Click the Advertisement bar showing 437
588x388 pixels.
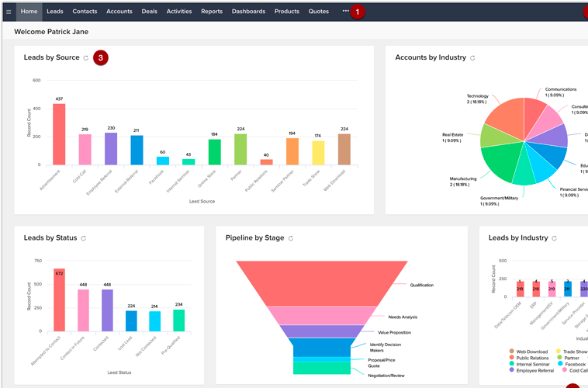pos(59,134)
